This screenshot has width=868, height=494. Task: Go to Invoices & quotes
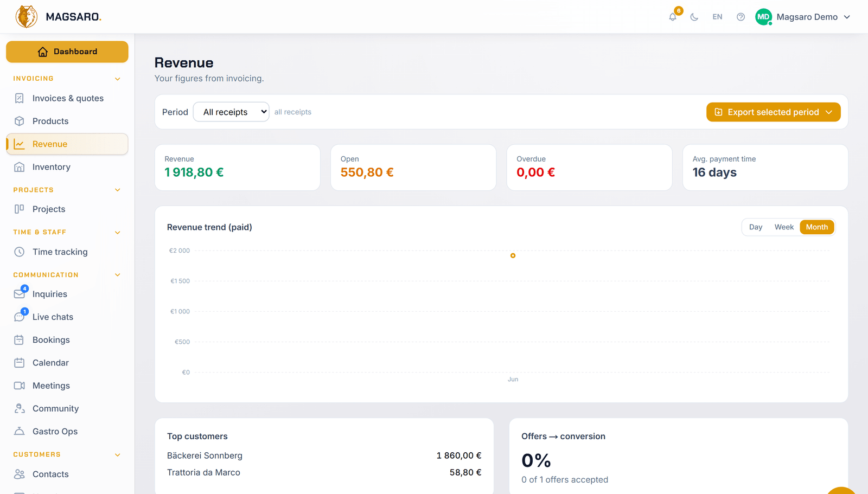(x=67, y=98)
